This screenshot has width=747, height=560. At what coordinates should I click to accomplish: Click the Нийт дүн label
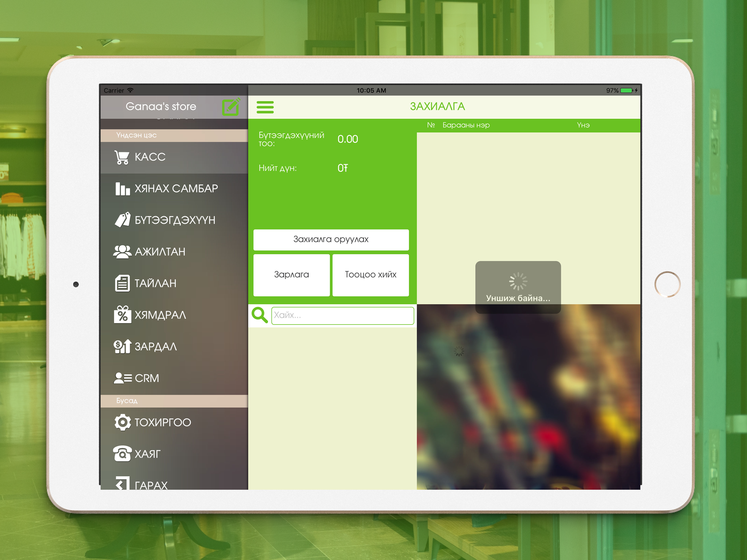pyautogui.click(x=278, y=168)
